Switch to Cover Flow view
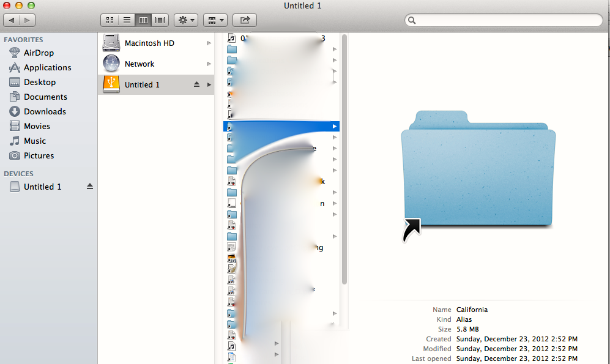The width and height of the screenshot is (610, 364). pyautogui.click(x=160, y=20)
